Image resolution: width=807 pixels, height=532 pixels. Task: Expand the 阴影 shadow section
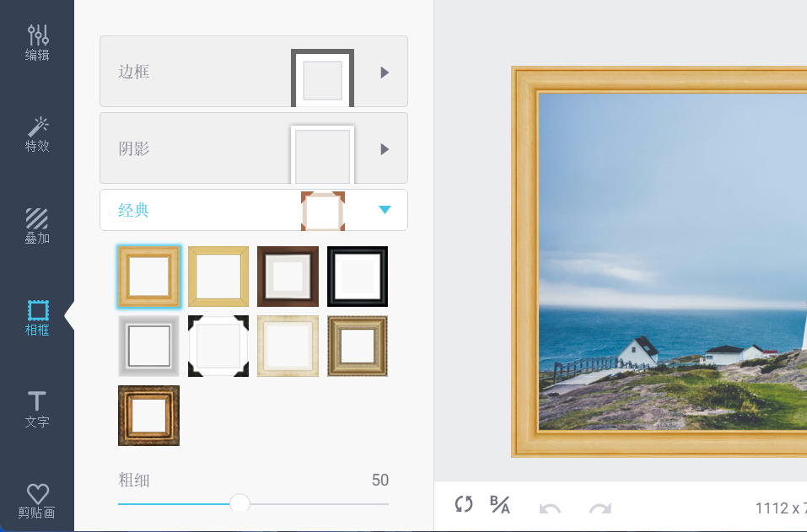(x=254, y=148)
